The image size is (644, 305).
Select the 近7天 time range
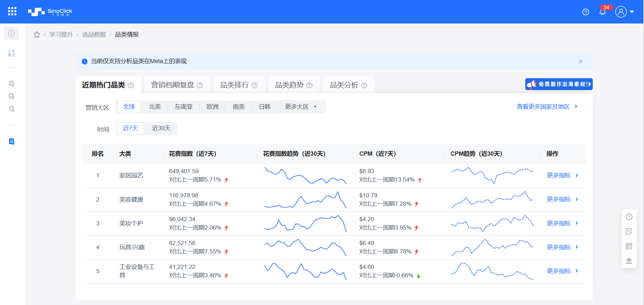[x=130, y=128]
